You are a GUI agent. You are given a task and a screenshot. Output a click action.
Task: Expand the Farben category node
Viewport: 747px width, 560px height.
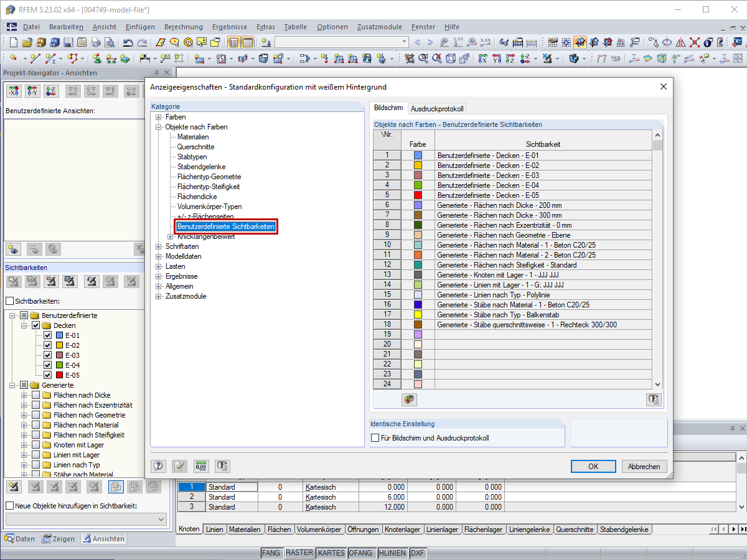(x=159, y=117)
